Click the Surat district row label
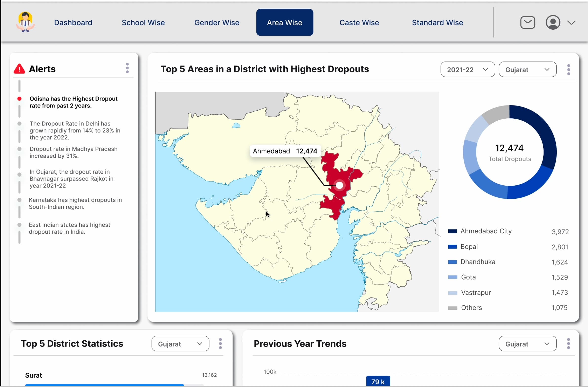This screenshot has width=588, height=387. tap(34, 375)
